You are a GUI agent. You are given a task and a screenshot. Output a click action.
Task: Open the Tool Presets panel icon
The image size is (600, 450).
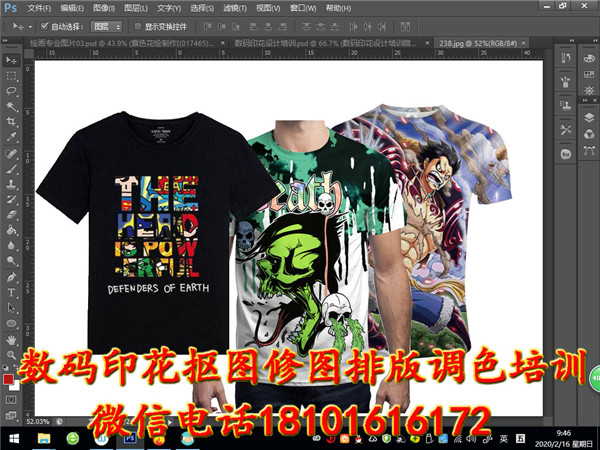pos(566,130)
